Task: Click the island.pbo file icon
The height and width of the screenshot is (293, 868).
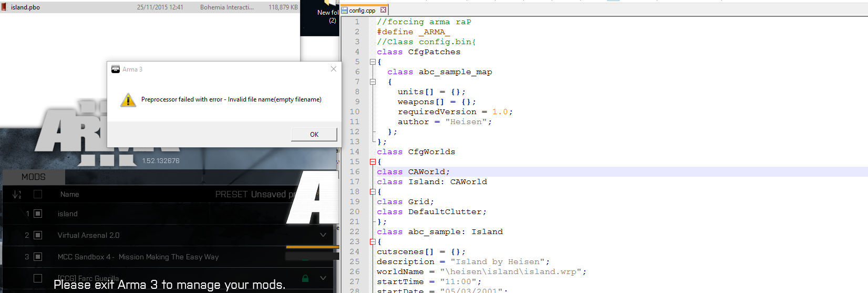Action: pos(4,7)
